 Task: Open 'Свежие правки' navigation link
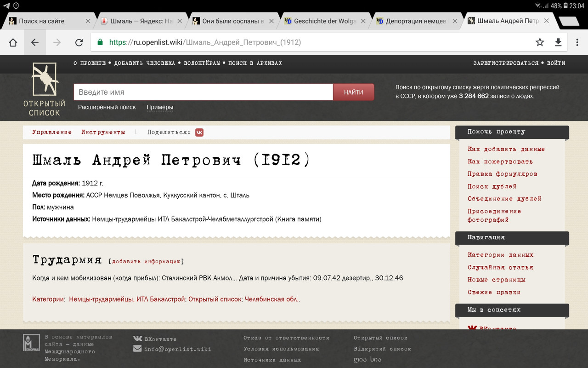point(494,292)
